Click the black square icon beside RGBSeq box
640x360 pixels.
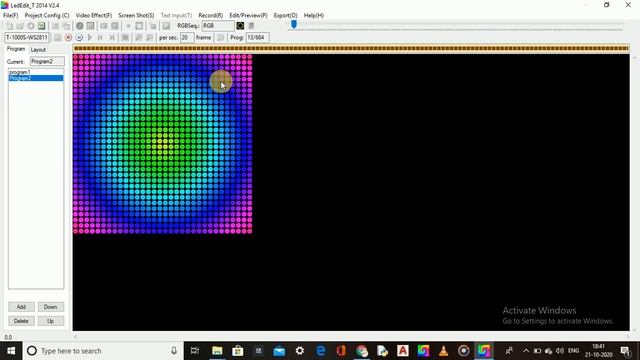click(x=240, y=26)
